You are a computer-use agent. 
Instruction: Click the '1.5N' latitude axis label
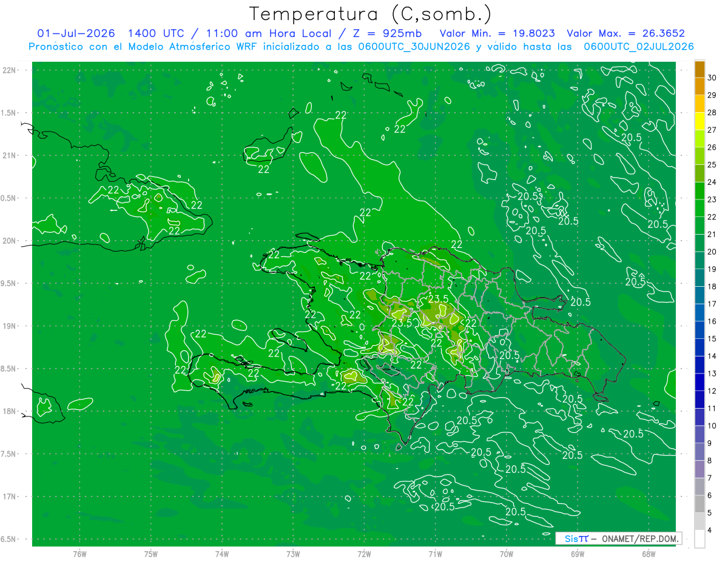click(8, 113)
